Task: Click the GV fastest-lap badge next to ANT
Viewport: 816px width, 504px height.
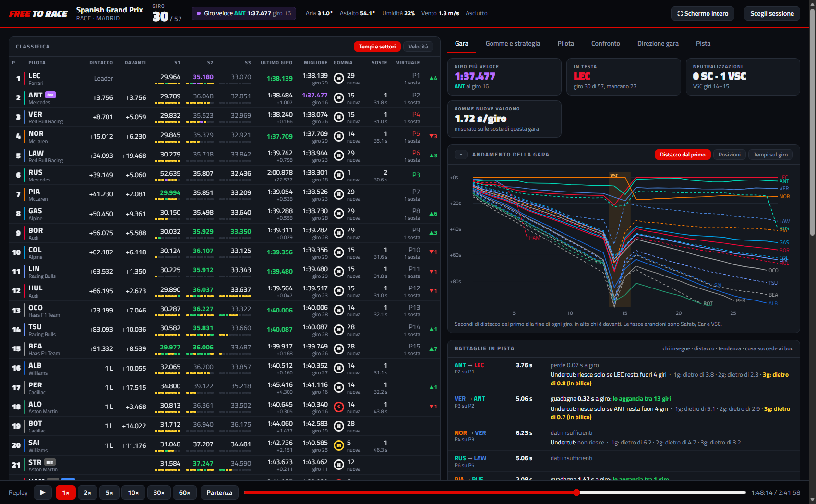Action: click(50, 95)
